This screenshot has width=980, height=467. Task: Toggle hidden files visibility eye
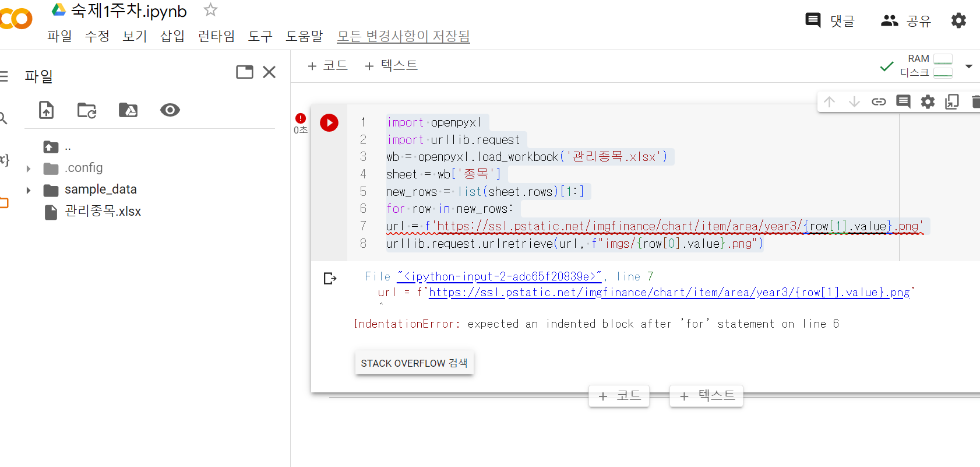(x=170, y=110)
